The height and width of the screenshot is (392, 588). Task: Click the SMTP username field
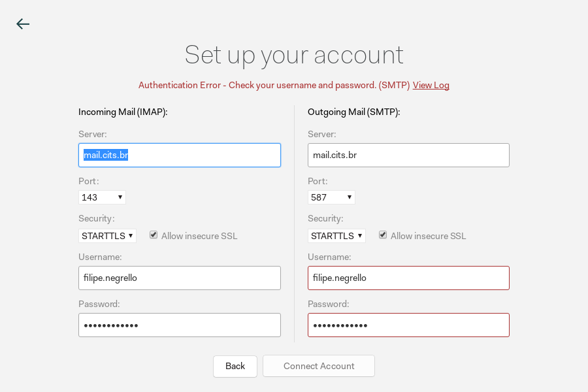tap(408, 278)
